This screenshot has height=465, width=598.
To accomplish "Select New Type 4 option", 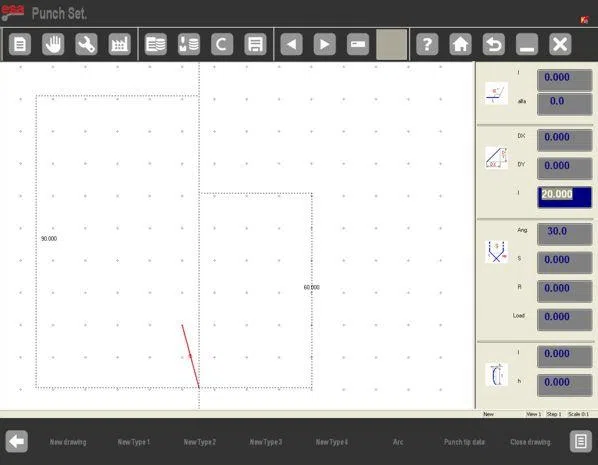I will point(332,442).
